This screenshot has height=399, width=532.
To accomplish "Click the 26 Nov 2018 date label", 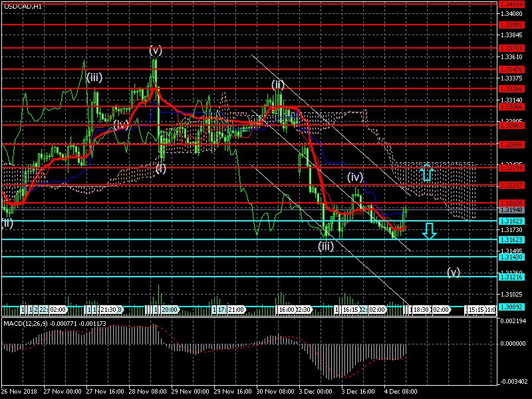I will 19,392.
